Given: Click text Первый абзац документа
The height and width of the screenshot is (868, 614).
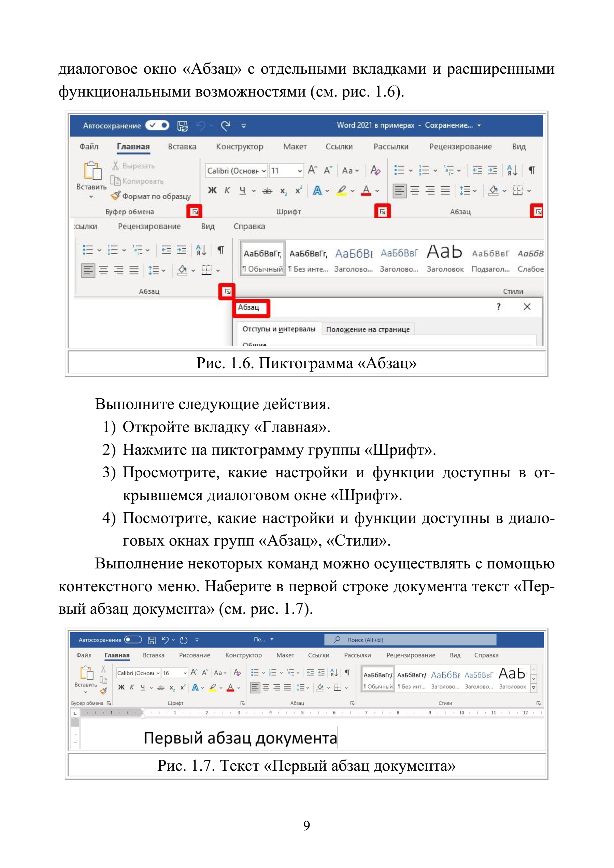Looking at the screenshot, I should pos(240,738).
